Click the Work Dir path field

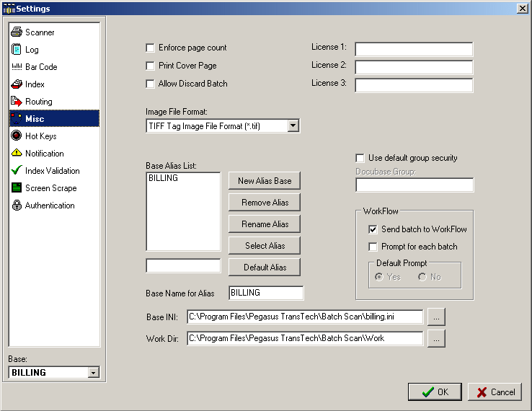click(305, 338)
